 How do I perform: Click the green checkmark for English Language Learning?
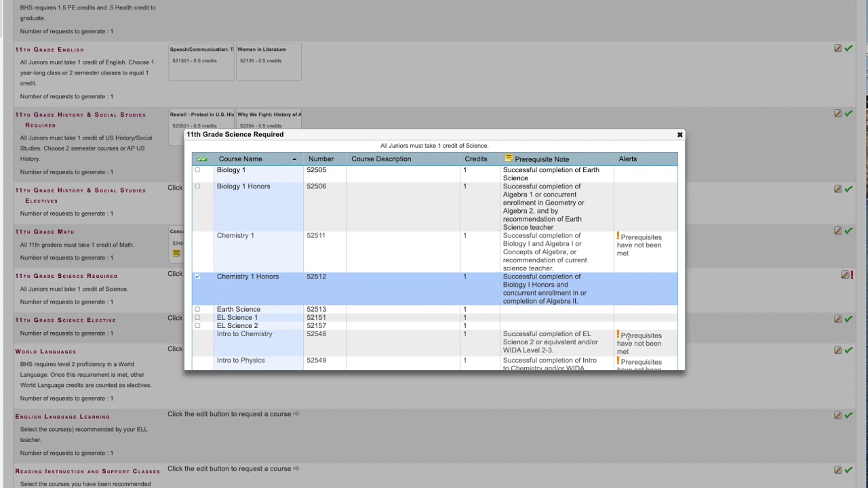848,415
